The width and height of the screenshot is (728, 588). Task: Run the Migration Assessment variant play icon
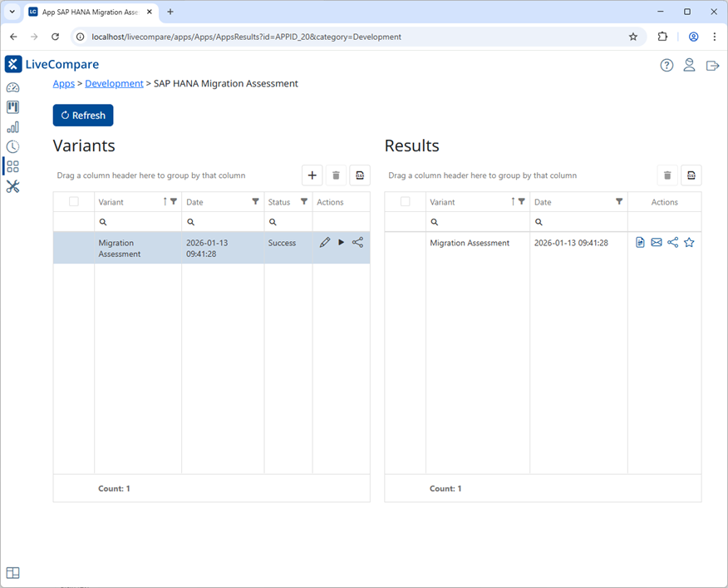(x=342, y=242)
